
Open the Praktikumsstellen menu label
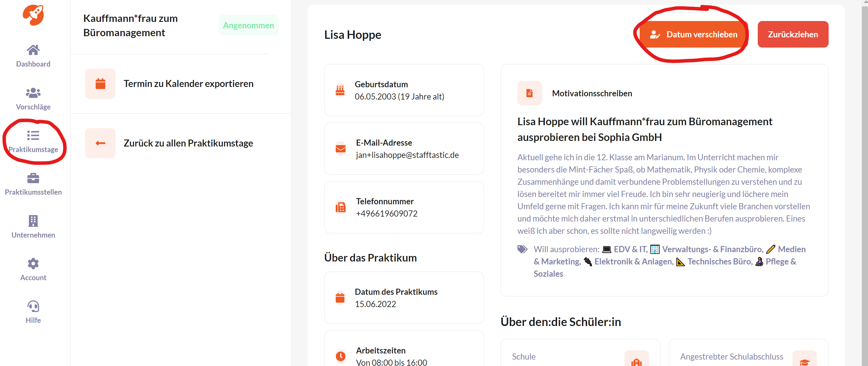[33, 192]
